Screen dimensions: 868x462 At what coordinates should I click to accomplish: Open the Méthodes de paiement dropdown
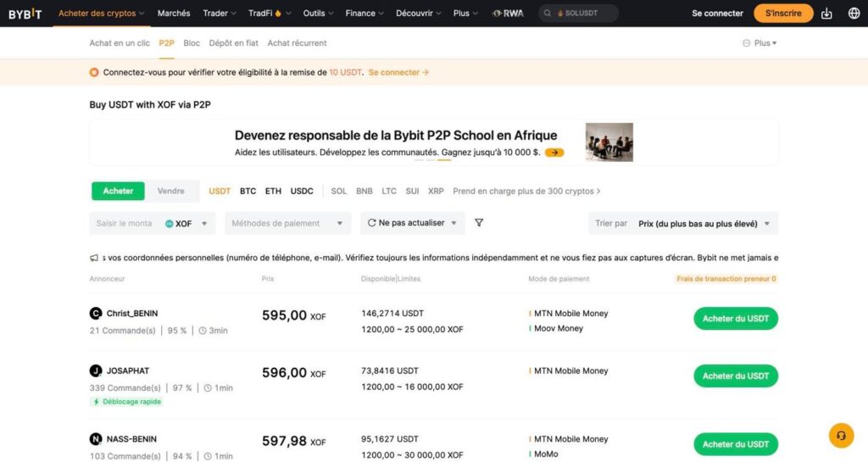pos(288,223)
